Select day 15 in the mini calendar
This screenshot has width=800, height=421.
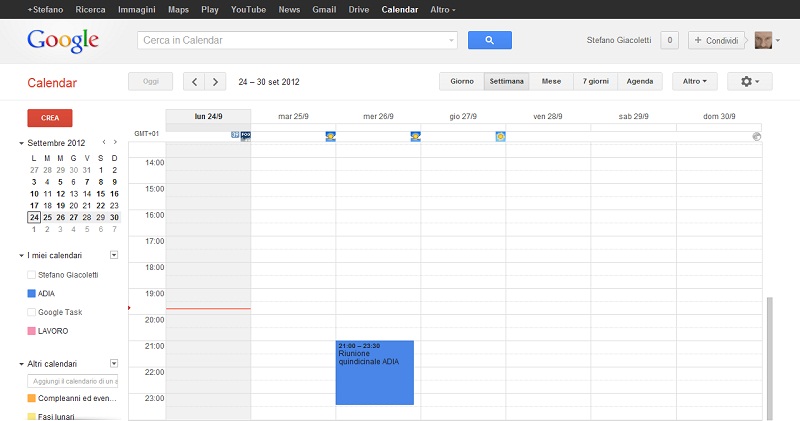(x=101, y=194)
